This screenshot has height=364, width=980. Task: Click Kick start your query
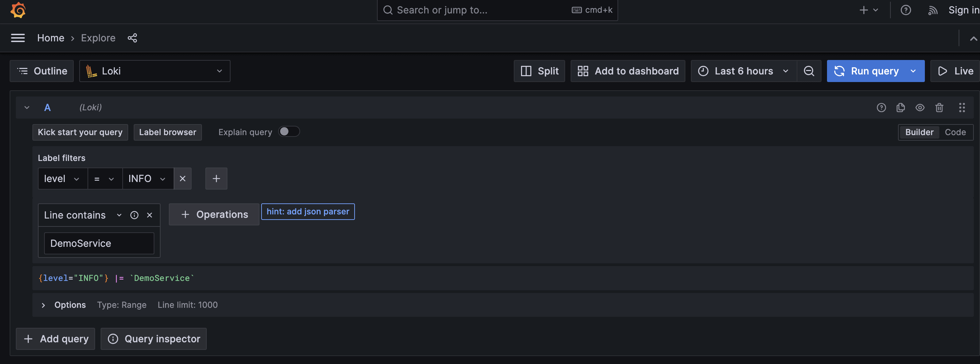point(80,132)
